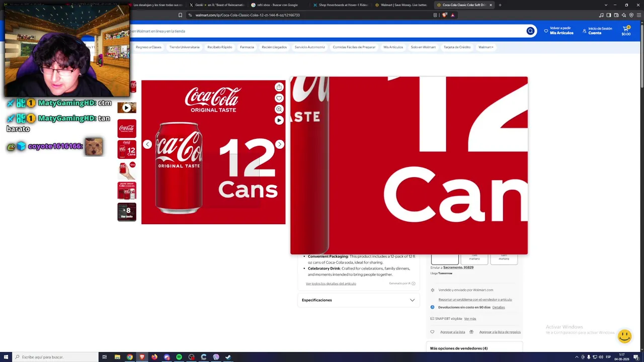The height and width of the screenshot is (362, 644).
Task: Switch to 'refri xbox - Buscar con Google' tab
Action: [x=278, y=5]
